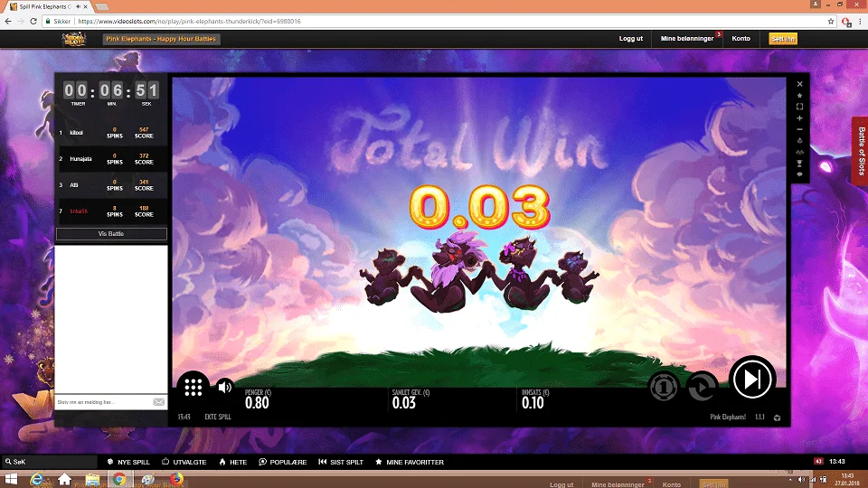Mute the slot game sound
Screen dimensions: 868x488
pos(225,387)
